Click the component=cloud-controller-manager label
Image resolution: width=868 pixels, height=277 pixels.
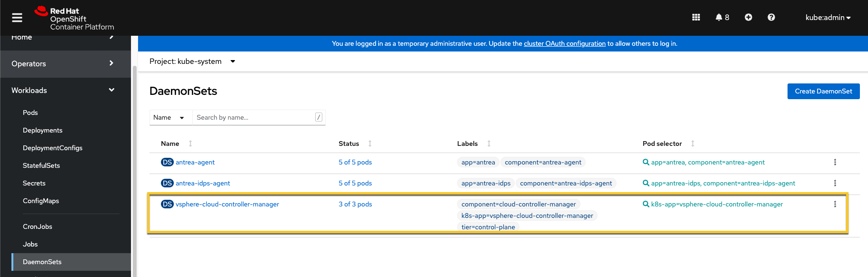tap(519, 204)
